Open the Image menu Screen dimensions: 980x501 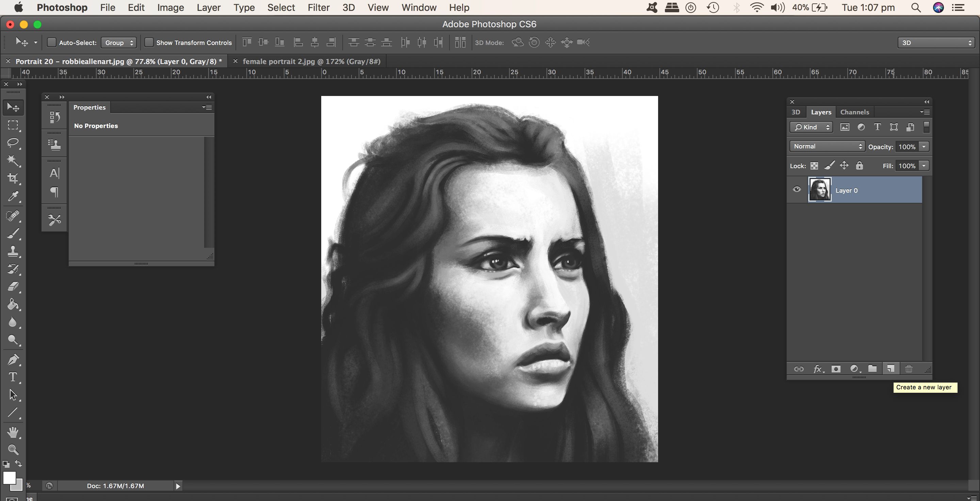[170, 7]
